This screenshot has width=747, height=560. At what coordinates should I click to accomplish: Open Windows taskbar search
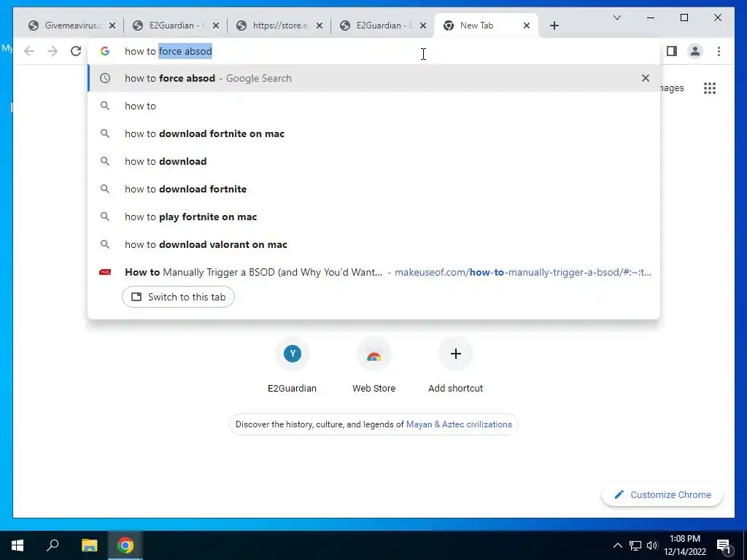pyautogui.click(x=53, y=545)
